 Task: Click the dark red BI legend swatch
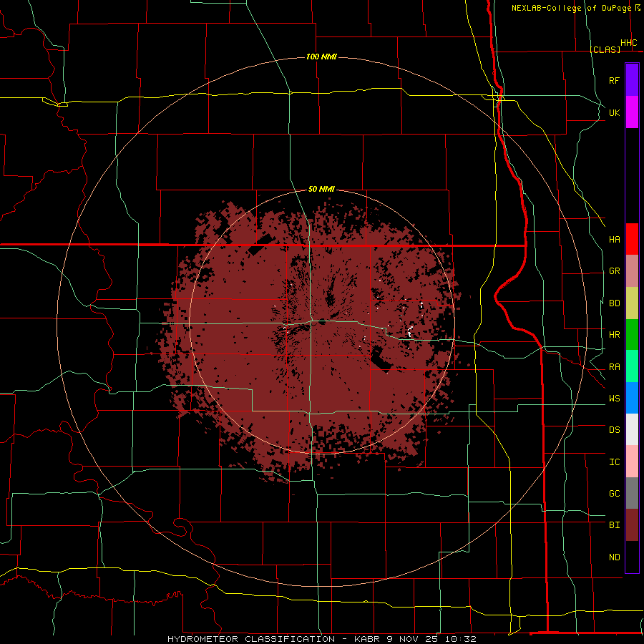coord(632,525)
